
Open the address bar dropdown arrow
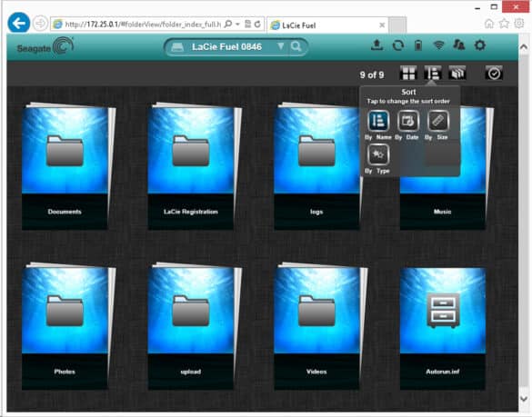coord(237,24)
